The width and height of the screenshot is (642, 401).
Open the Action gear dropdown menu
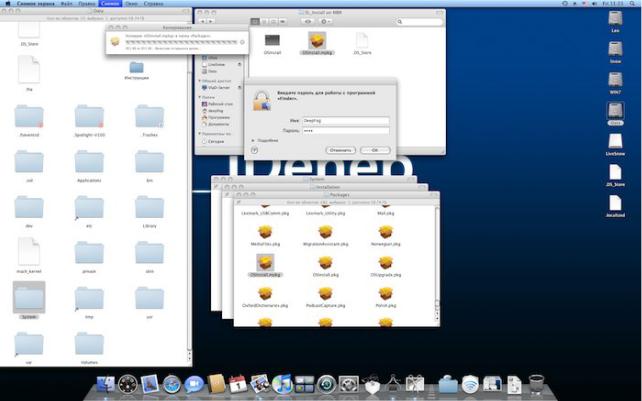[x=326, y=21]
